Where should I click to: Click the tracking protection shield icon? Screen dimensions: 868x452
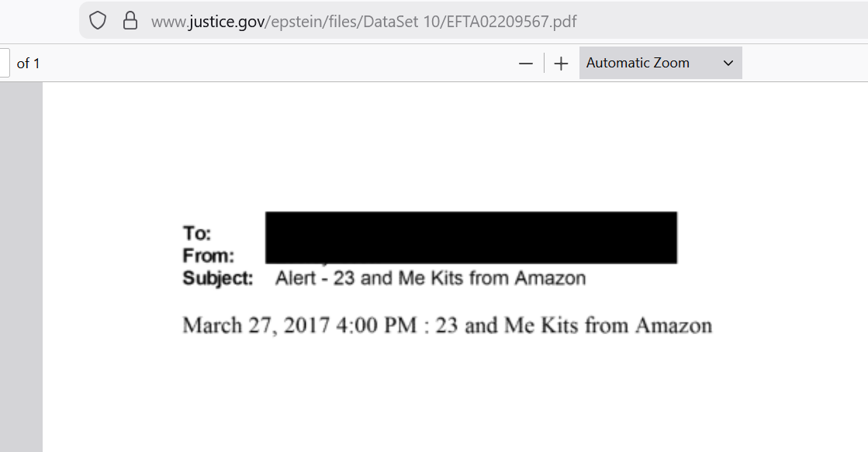pos(98,21)
